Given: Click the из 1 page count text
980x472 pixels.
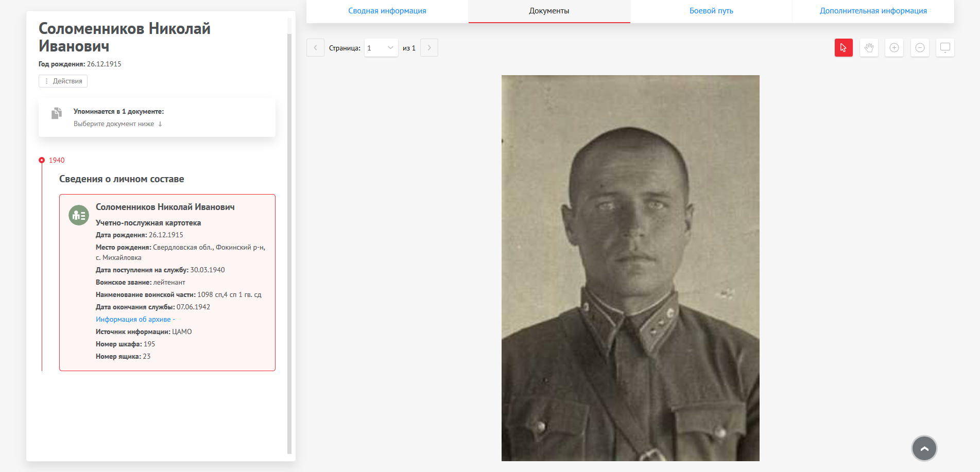Looking at the screenshot, I should [409, 48].
